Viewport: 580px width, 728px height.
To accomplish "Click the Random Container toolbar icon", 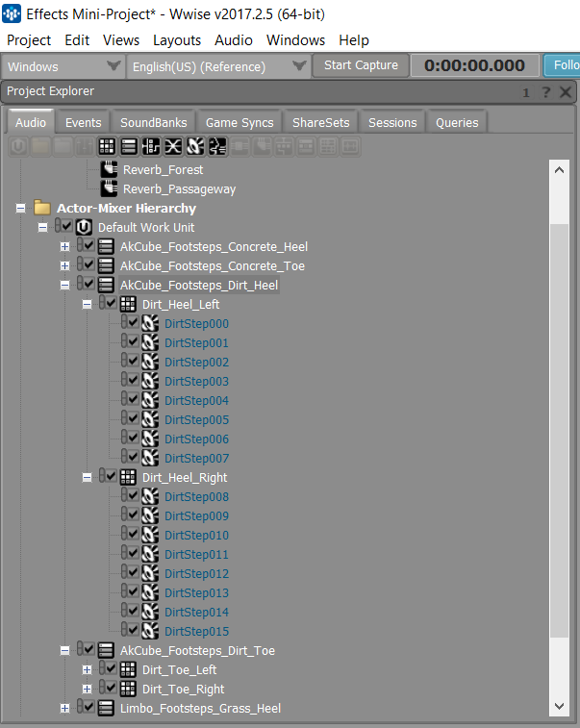I will tap(107, 147).
